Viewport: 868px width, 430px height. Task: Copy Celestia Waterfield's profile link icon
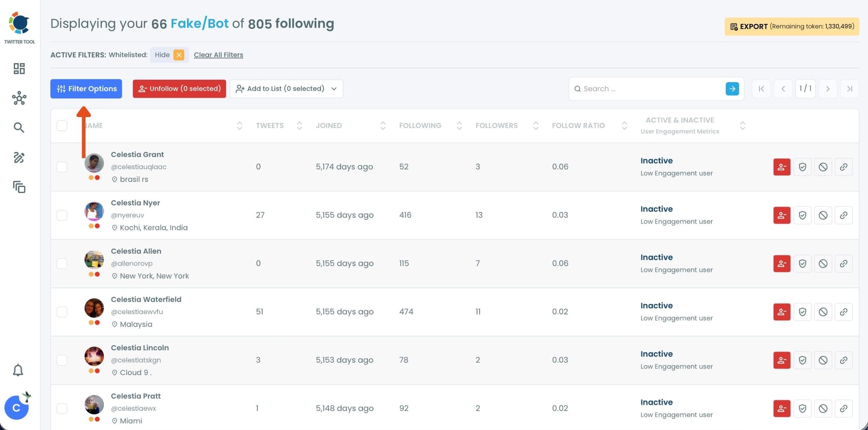[x=844, y=312]
